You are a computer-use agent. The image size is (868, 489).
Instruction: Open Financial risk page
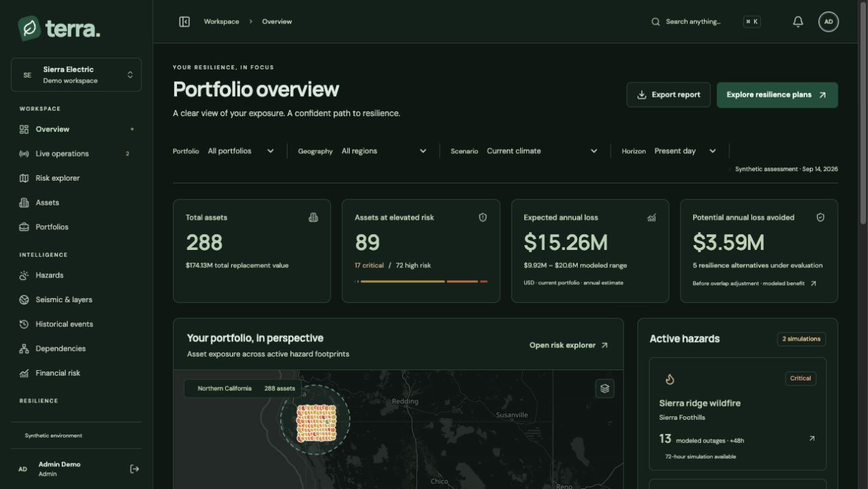[76, 373]
